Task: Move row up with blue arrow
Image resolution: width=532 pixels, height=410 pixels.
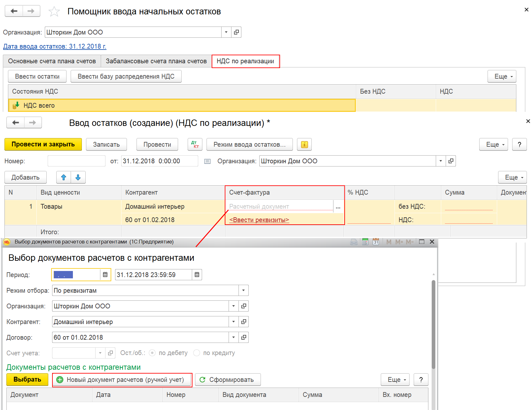Action: [x=64, y=177]
